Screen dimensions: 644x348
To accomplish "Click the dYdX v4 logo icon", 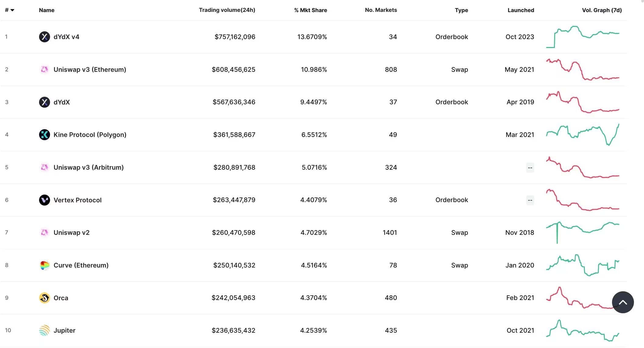I will (45, 37).
